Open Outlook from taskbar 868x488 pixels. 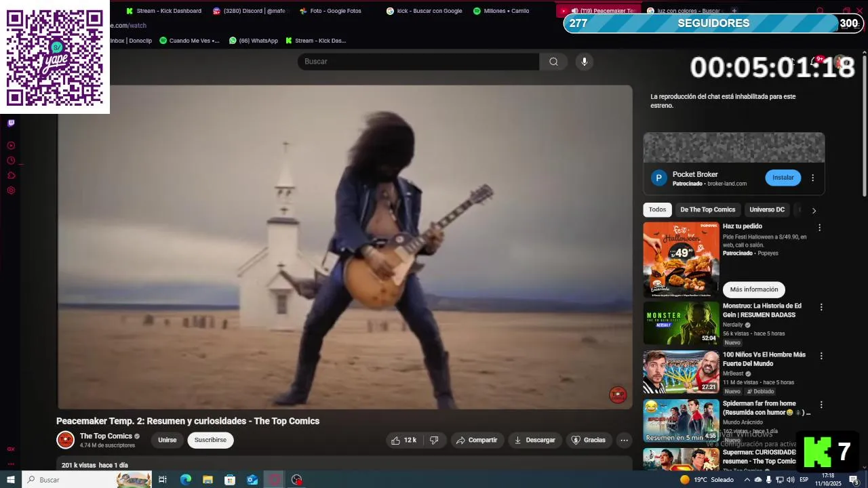[x=252, y=480]
